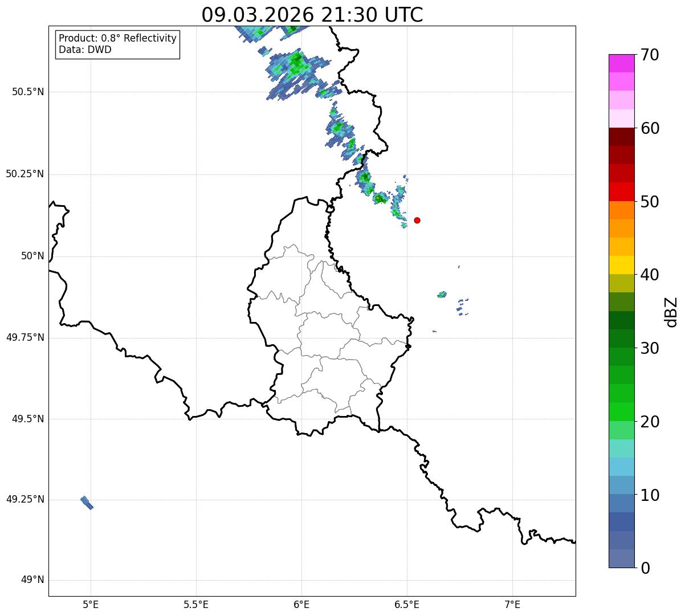Viewport: 685px width, 616px height.
Task: Click the title '09.03.2026 21:30 UTC'
Action: click(x=312, y=14)
